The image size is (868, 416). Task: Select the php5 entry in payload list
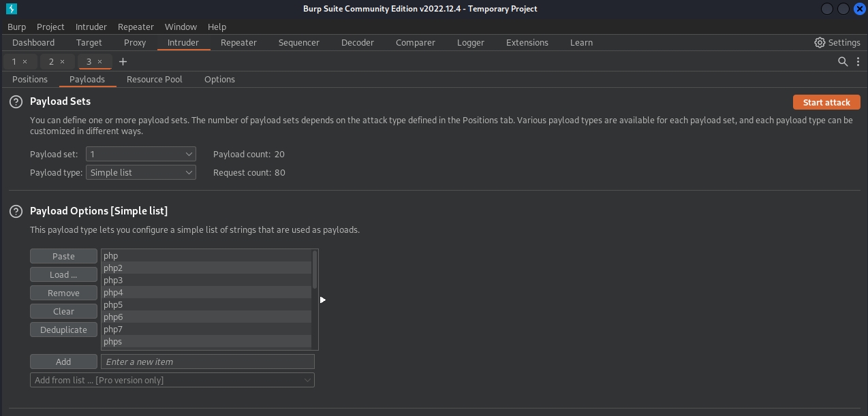click(x=113, y=305)
